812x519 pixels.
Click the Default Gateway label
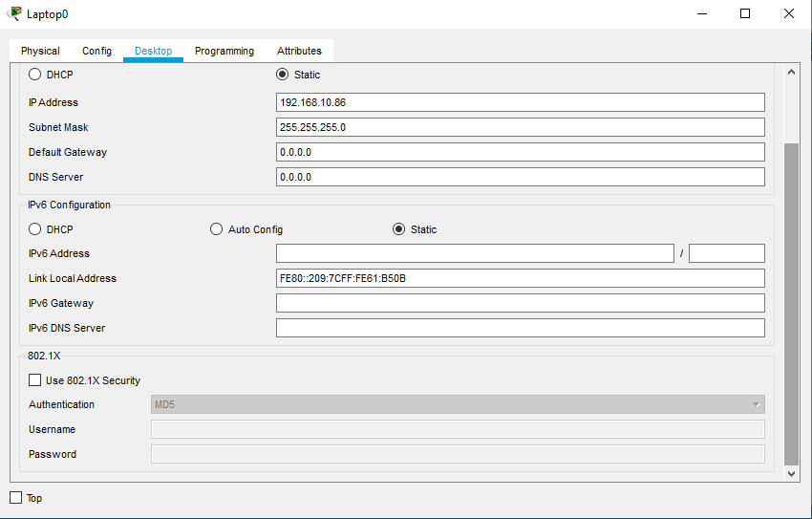pos(68,152)
